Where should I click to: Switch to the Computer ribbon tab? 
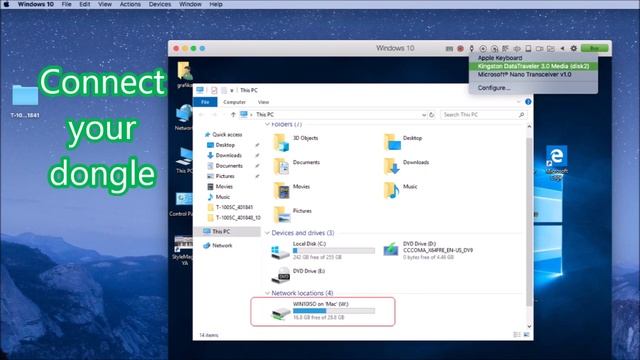click(x=234, y=102)
